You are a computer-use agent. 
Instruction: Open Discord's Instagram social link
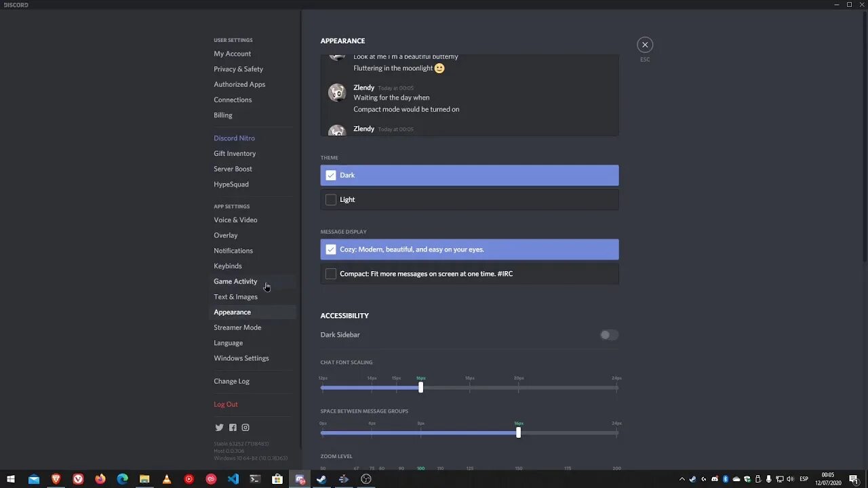(245, 428)
